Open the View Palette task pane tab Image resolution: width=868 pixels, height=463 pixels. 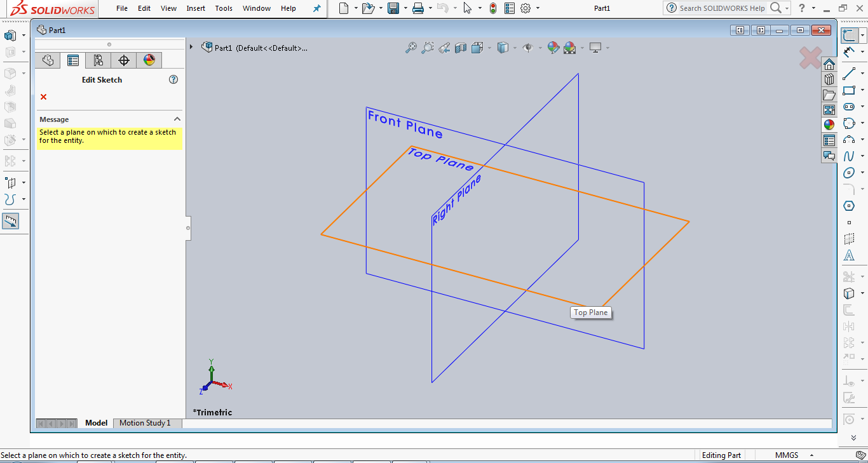[x=829, y=110]
